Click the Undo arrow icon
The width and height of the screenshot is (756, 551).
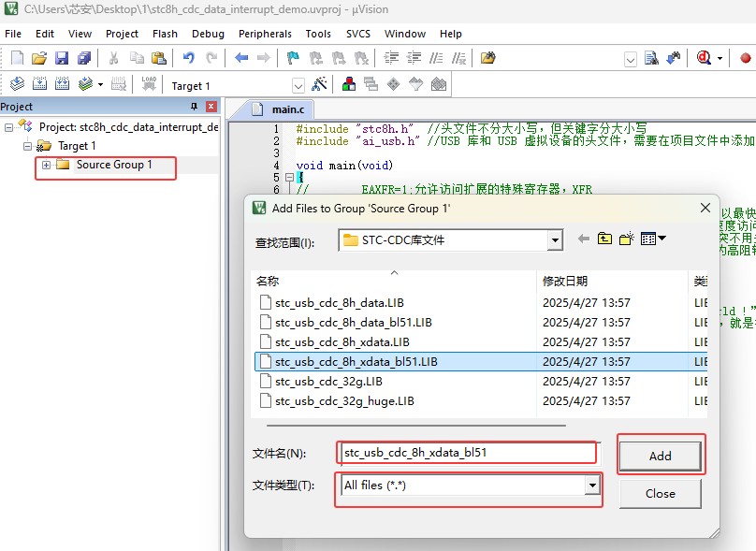tap(188, 58)
